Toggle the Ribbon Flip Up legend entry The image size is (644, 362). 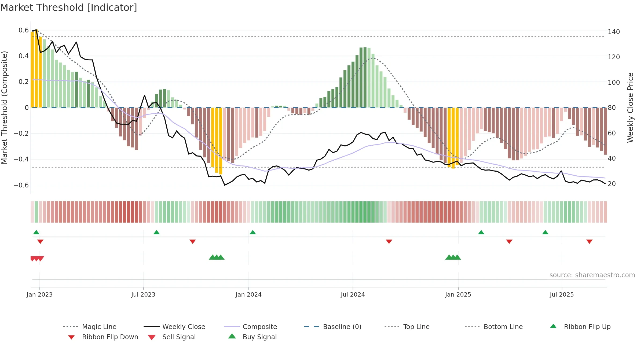580,327
